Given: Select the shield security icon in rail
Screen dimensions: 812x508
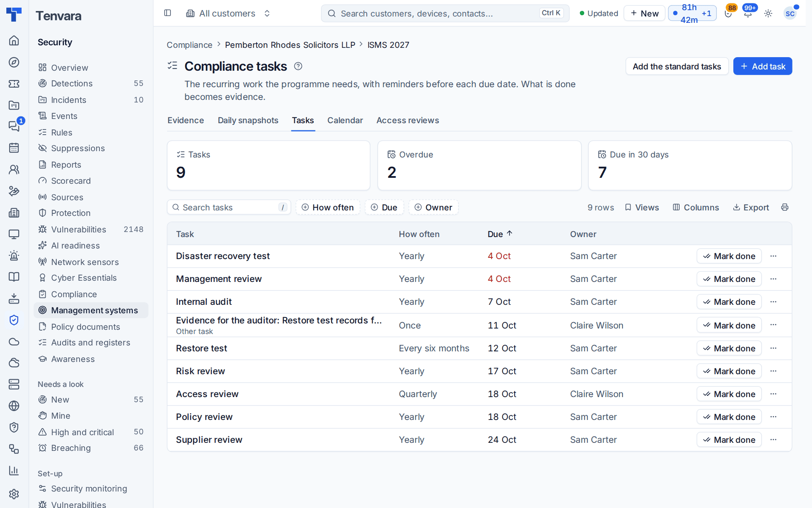Looking at the screenshot, I should tap(14, 320).
